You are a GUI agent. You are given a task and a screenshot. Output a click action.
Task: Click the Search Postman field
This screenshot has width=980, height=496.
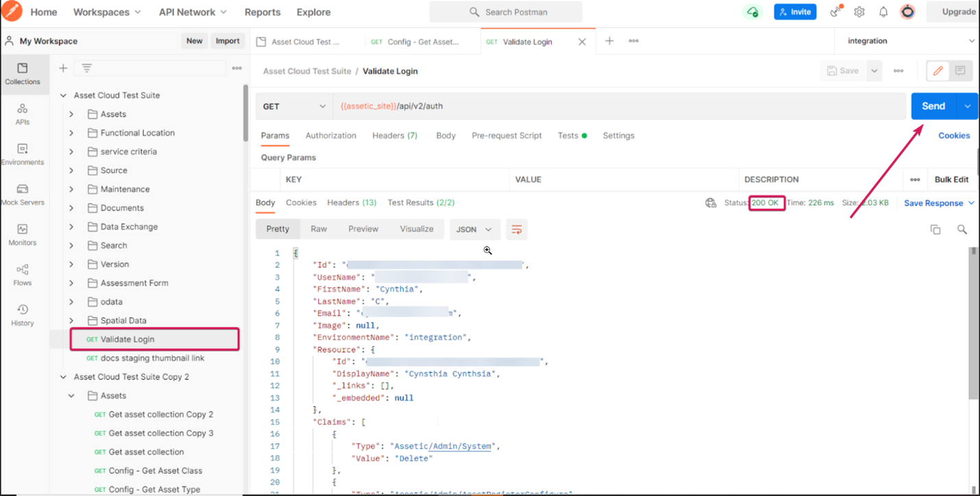(x=506, y=12)
